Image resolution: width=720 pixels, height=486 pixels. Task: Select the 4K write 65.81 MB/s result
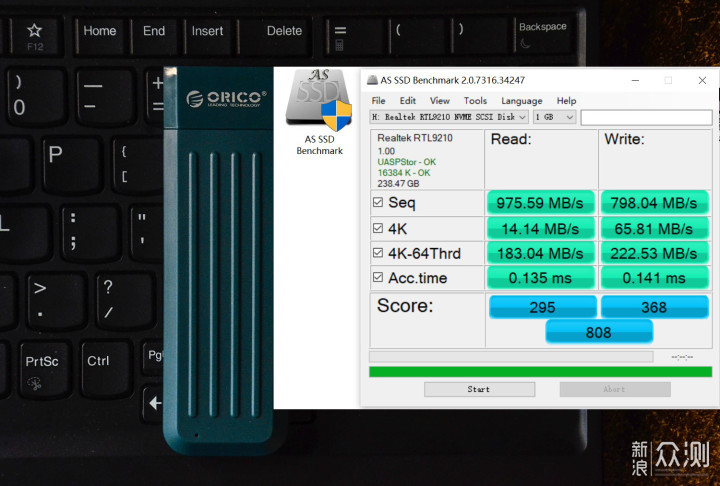pyautogui.click(x=654, y=229)
